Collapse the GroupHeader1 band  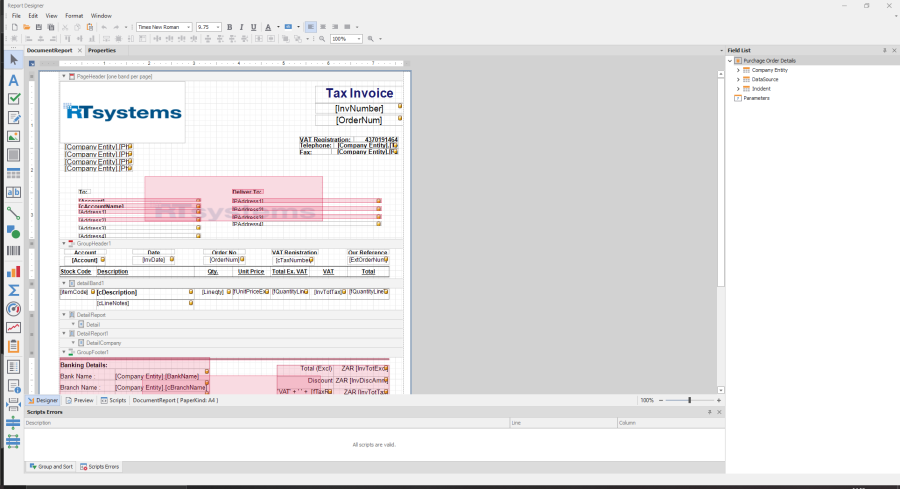64,243
